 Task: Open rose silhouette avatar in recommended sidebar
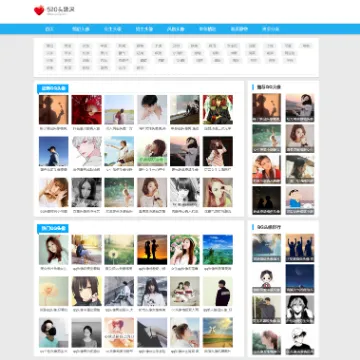[x=266, y=108]
